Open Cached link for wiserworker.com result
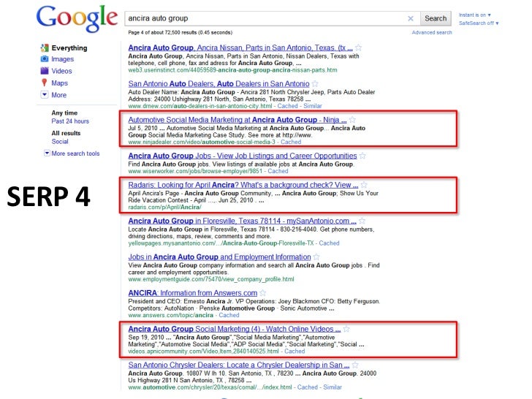This screenshot has width=532, height=399. 278,171
